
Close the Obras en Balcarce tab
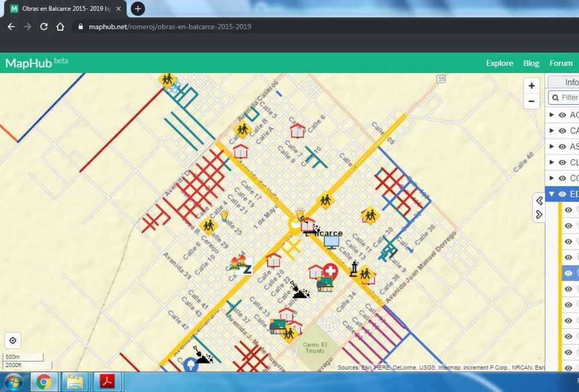click(x=118, y=9)
